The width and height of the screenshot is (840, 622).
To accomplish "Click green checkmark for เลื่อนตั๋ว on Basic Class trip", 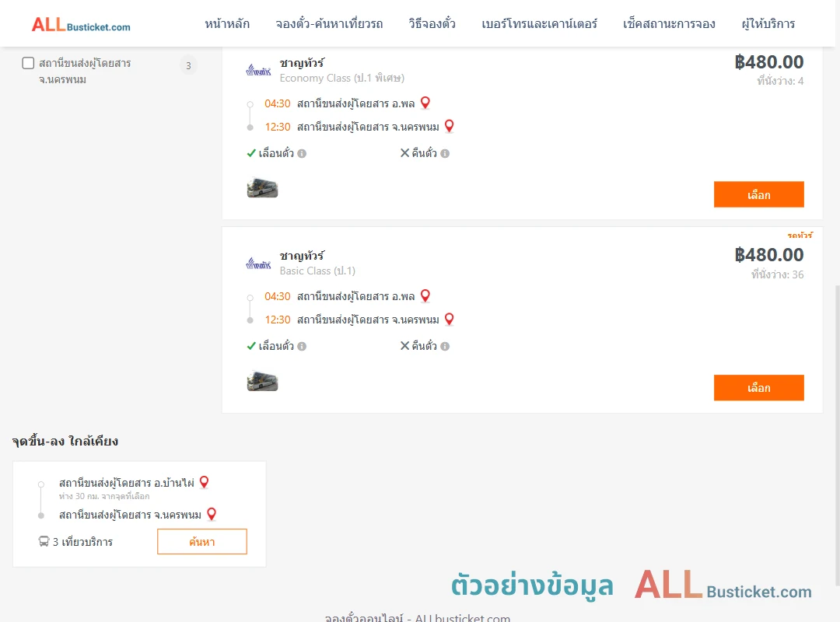I will (x=251, y=346).
